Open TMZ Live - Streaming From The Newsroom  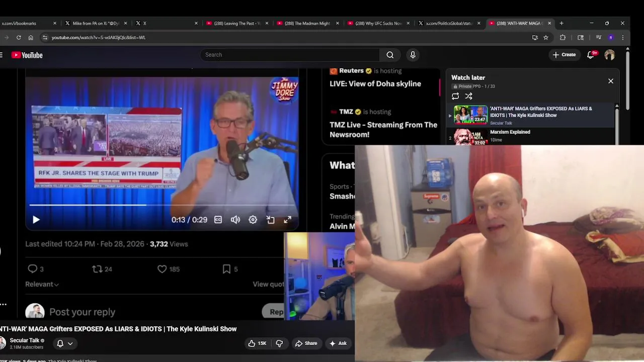pos(383,130)
